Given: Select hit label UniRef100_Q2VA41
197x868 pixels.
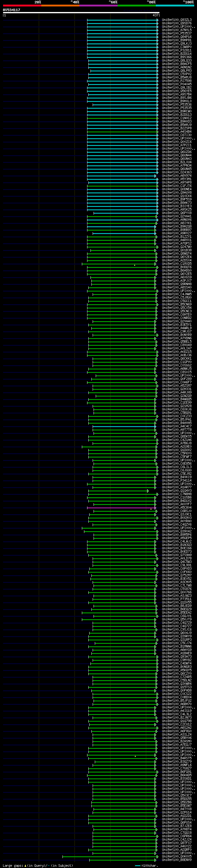Looking at the screenshot, I should point(176,216).
